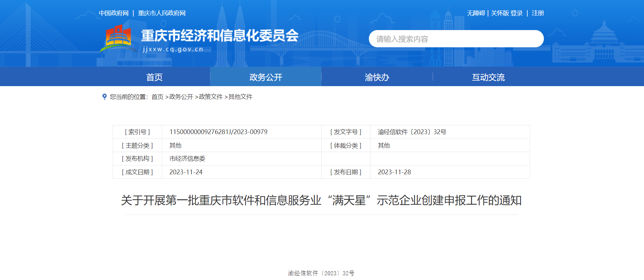
Task: Go to the 首页 navigation tab
Action: click(x=154, y=77)
